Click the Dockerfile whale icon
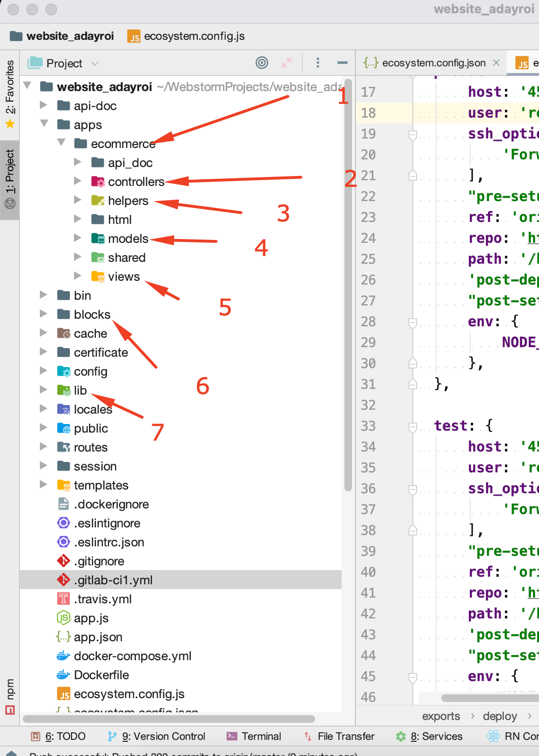This screenshot has width=539, height=756. 64,675
